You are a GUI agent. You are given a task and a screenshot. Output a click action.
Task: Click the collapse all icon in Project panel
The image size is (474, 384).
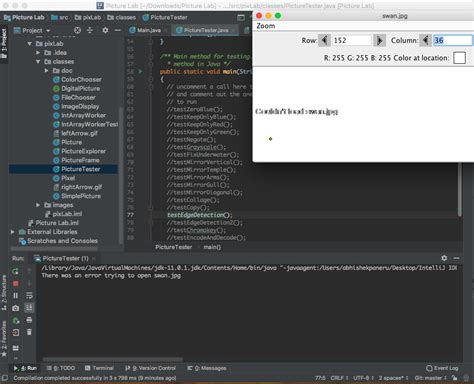[x=90, y=30]
